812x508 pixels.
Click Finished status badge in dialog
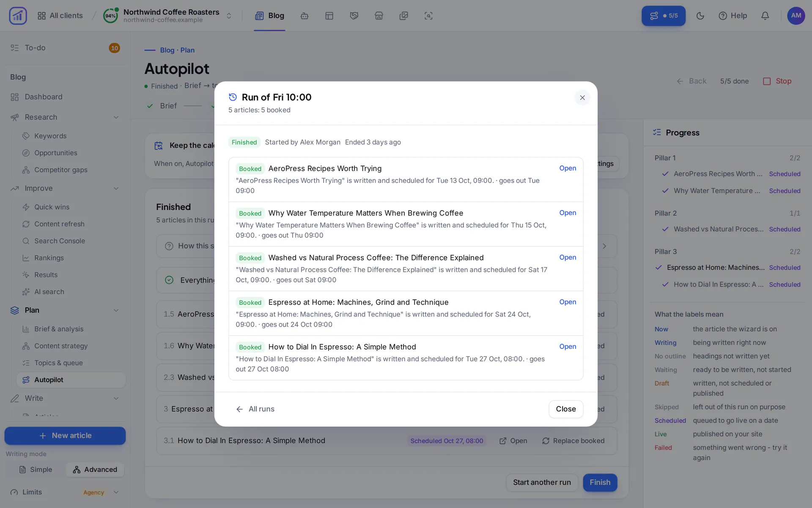(x=244, y=142)
